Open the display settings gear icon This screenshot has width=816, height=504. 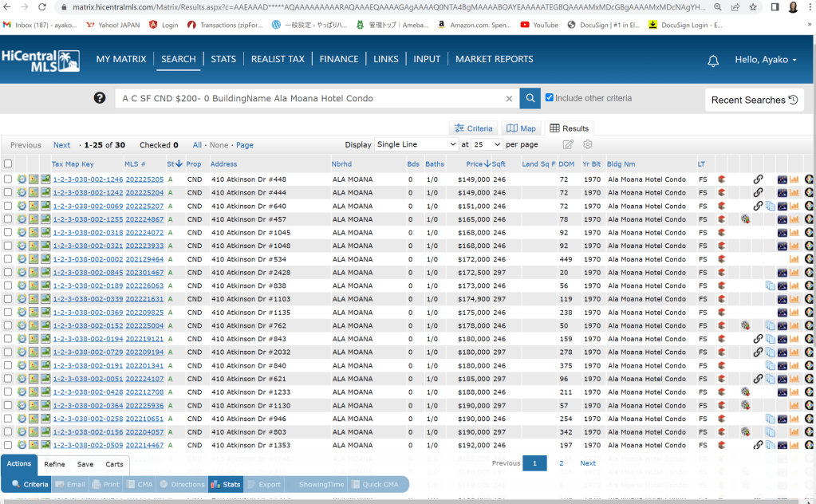[x=588, y=144]
